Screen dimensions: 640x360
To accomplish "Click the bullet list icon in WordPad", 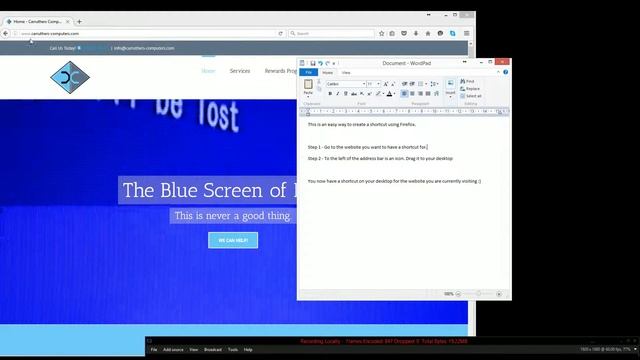I will coord(420,84).
